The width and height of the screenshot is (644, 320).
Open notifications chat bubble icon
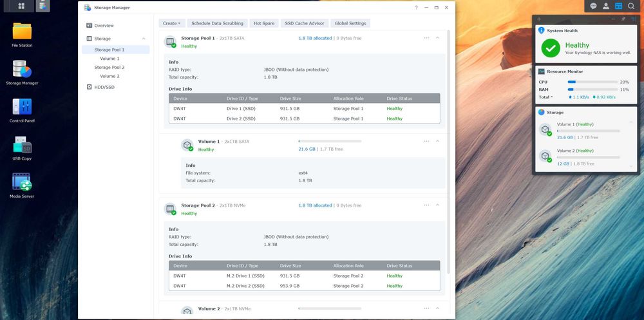click(x=594, y=6)
